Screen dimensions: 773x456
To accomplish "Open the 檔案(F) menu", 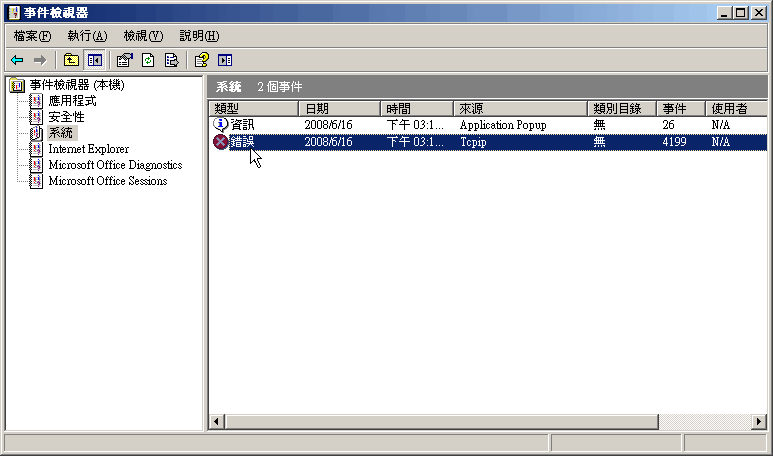I will (x=32, y=36).
